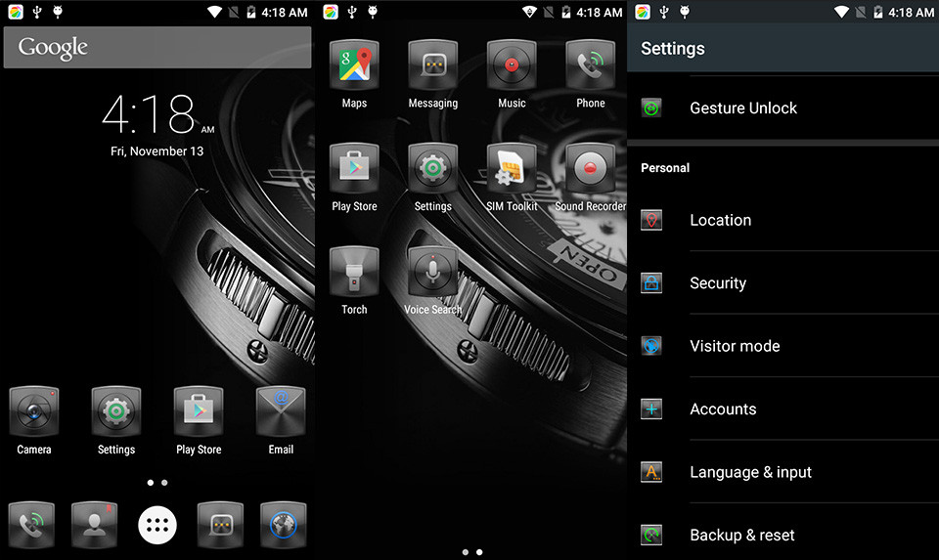Tap the Settings title header
Screen dimensions: 939x560
click(x=673, y=49)
